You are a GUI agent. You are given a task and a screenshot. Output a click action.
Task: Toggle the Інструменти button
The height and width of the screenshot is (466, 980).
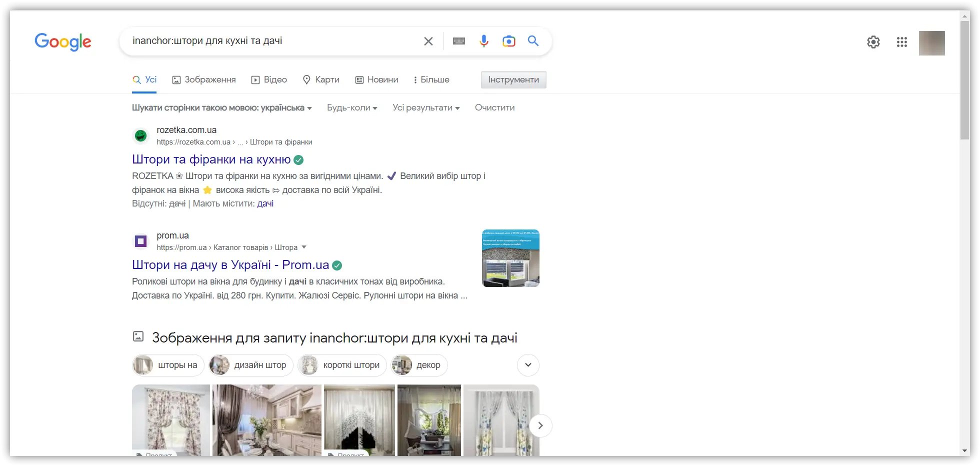[x=513, y=79]
